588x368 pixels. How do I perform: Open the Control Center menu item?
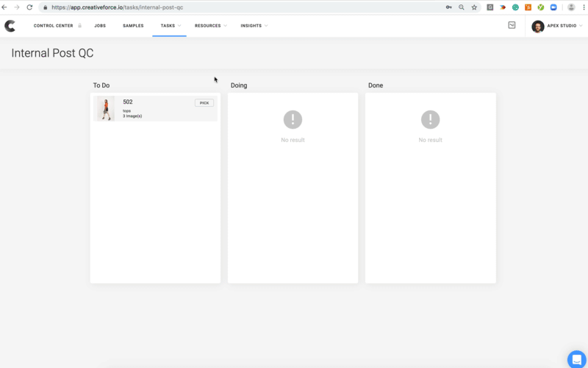pos(53,26)
